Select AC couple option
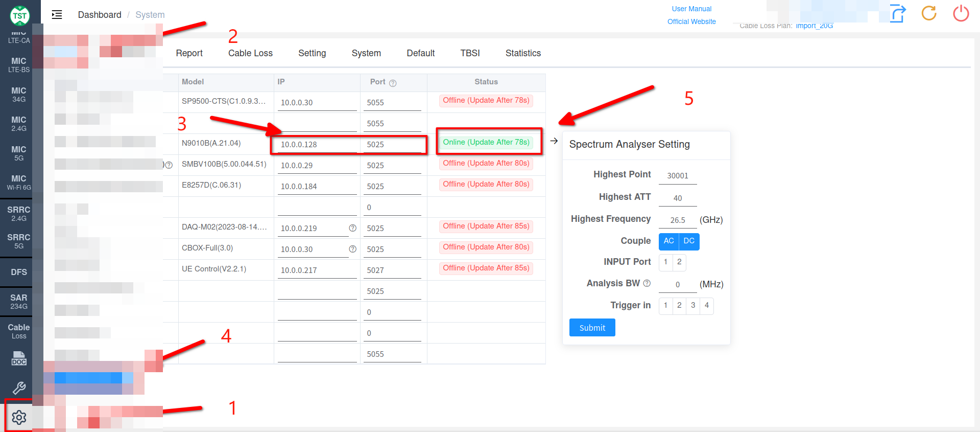Image resolution: width=980 pixels, height=432 pixels. (668, 241)
